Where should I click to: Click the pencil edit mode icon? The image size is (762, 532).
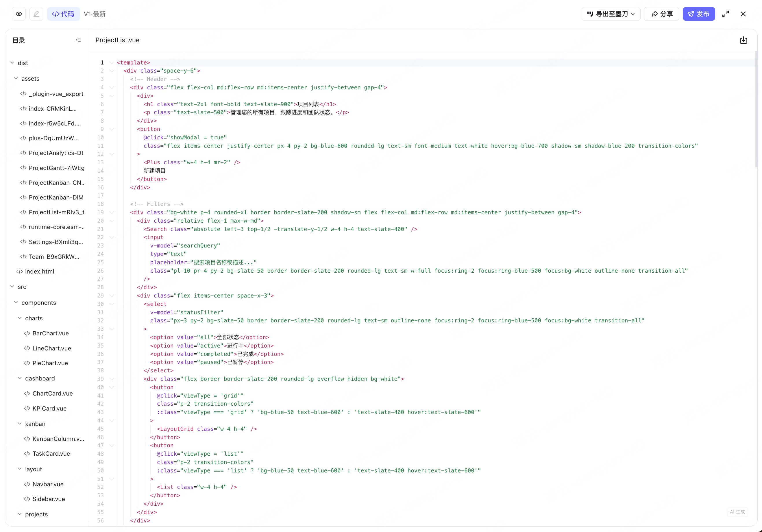(36, 14)
